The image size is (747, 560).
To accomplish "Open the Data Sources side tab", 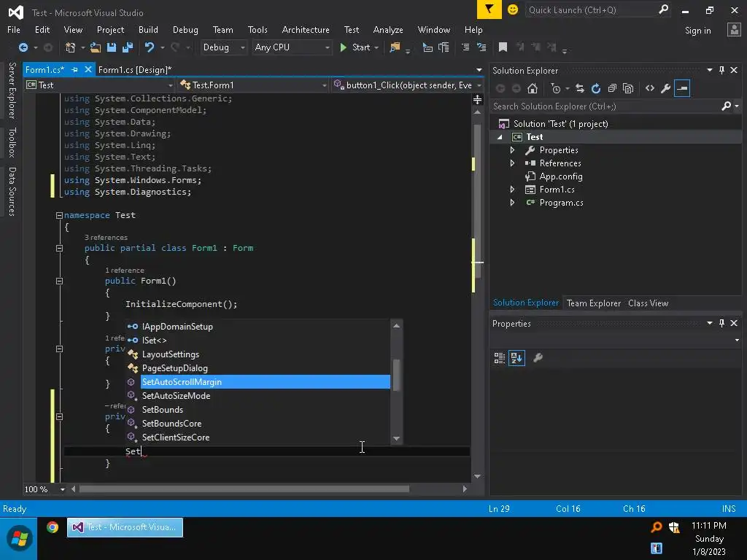I will tap(12, 192).
